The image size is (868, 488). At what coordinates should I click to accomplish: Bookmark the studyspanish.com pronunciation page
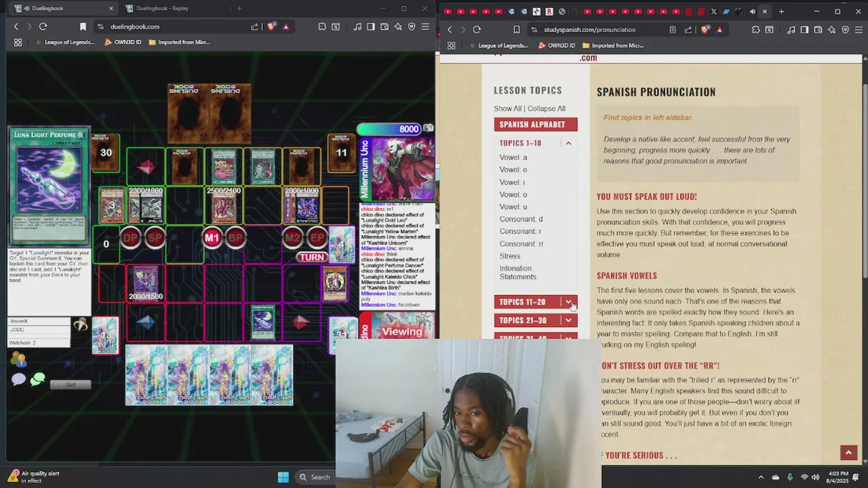coord(517,30)
